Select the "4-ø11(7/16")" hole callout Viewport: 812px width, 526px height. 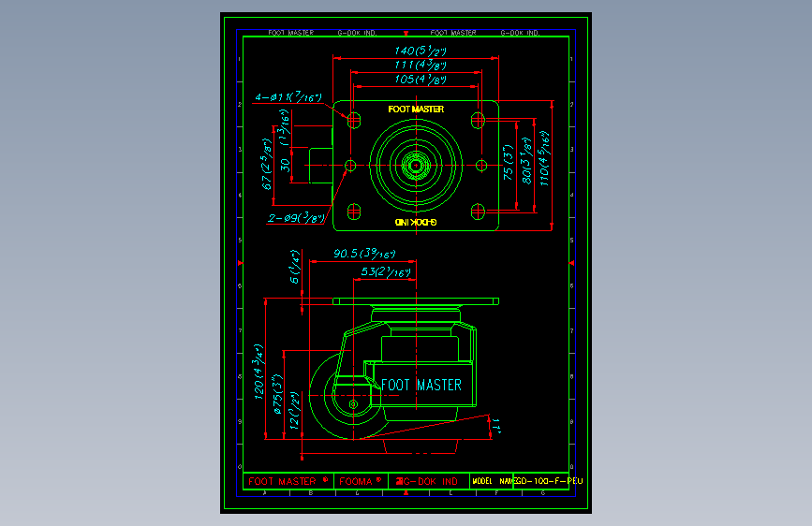pos(288,96)
